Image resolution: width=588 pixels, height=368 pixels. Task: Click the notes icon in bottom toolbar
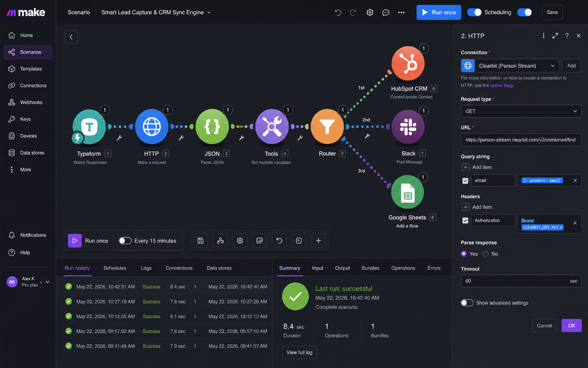pos(260,241)
